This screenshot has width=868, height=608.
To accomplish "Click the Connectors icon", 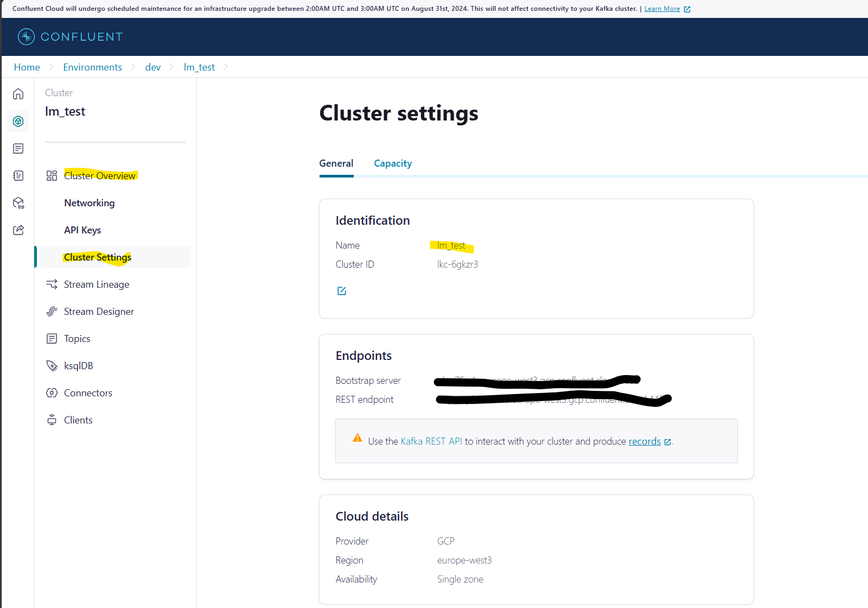I will click(x=52, y=392).
